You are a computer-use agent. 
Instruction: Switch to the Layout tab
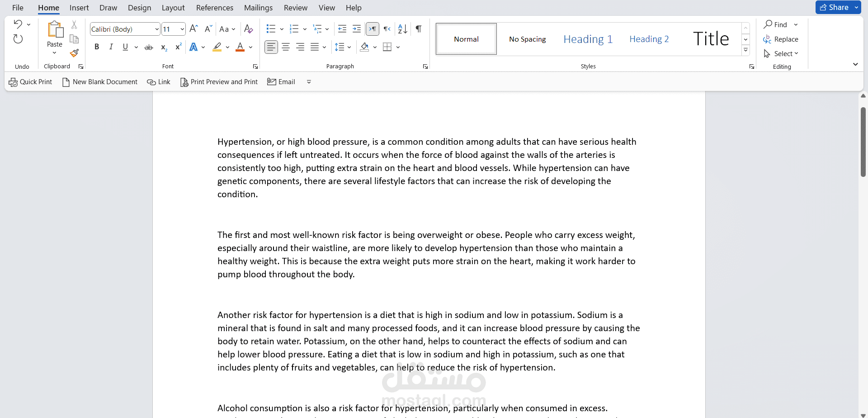173,8
